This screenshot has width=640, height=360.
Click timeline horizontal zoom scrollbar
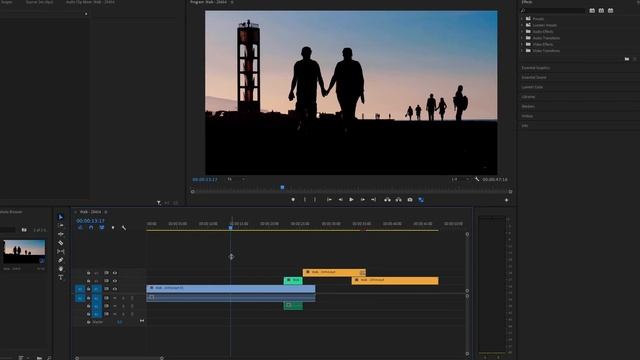119,358
